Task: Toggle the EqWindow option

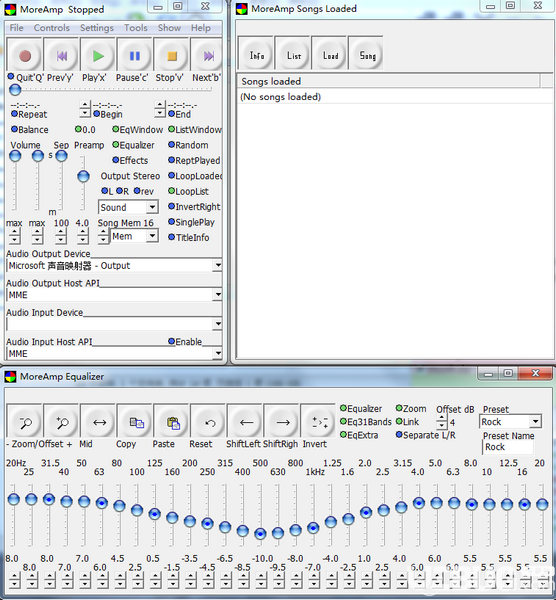Action: click(137, 130)
